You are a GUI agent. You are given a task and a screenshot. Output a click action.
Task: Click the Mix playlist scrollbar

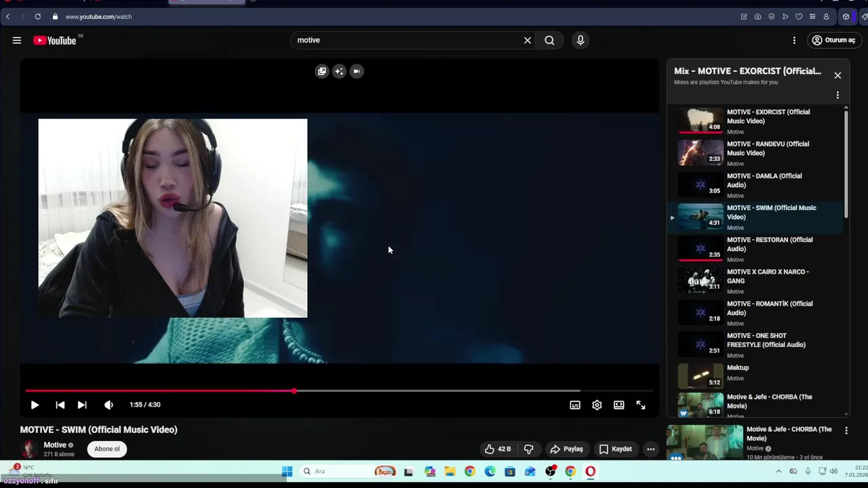coord(846,163)
